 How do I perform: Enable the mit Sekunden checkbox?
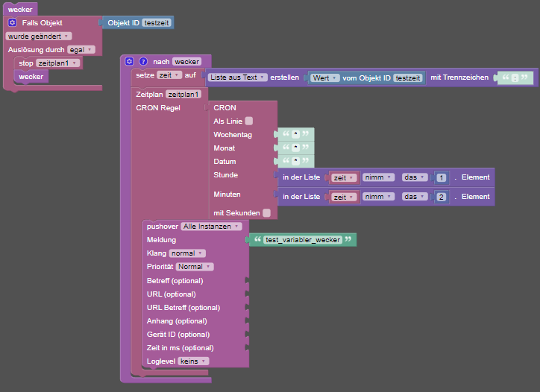click(266, 212)
